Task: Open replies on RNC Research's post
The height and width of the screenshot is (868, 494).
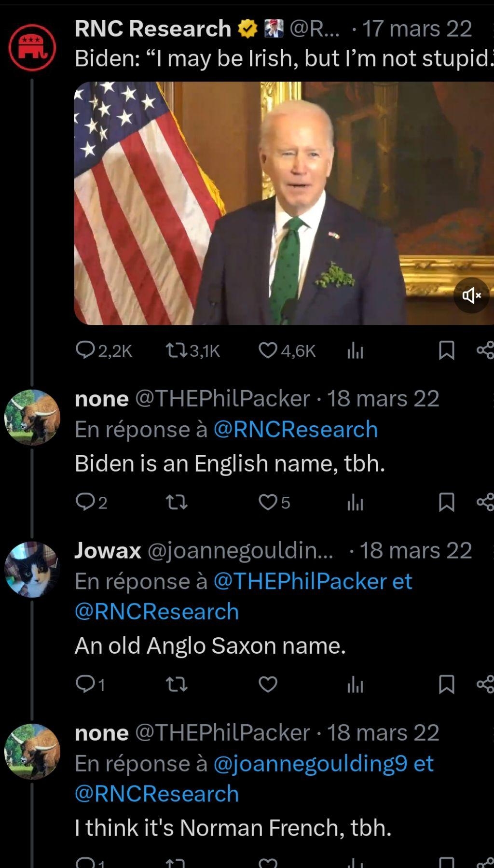Action: point(85,350)
